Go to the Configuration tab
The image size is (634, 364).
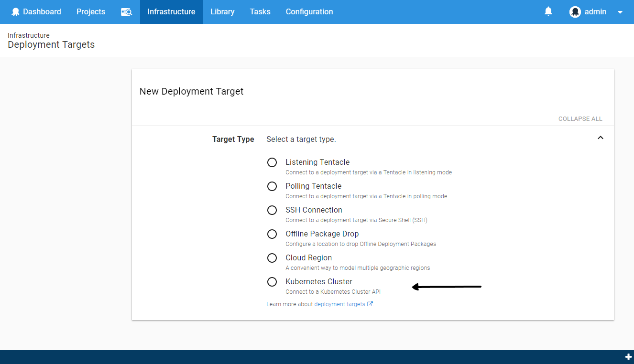[309, 11]
